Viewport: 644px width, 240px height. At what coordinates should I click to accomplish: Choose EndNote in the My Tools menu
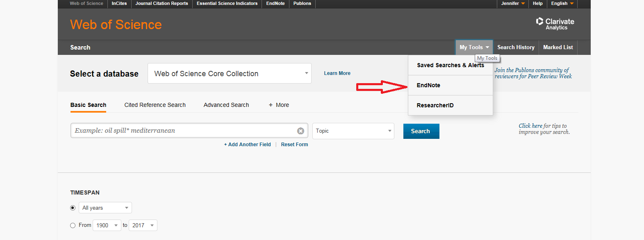[x=451, y=85]
